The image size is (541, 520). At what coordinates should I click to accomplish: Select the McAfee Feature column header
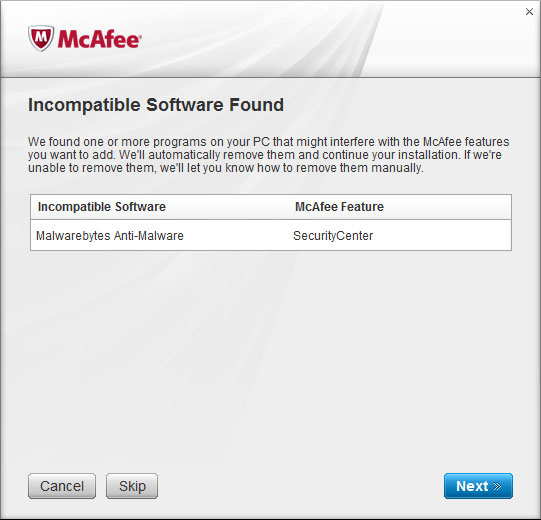pos(339,207)
